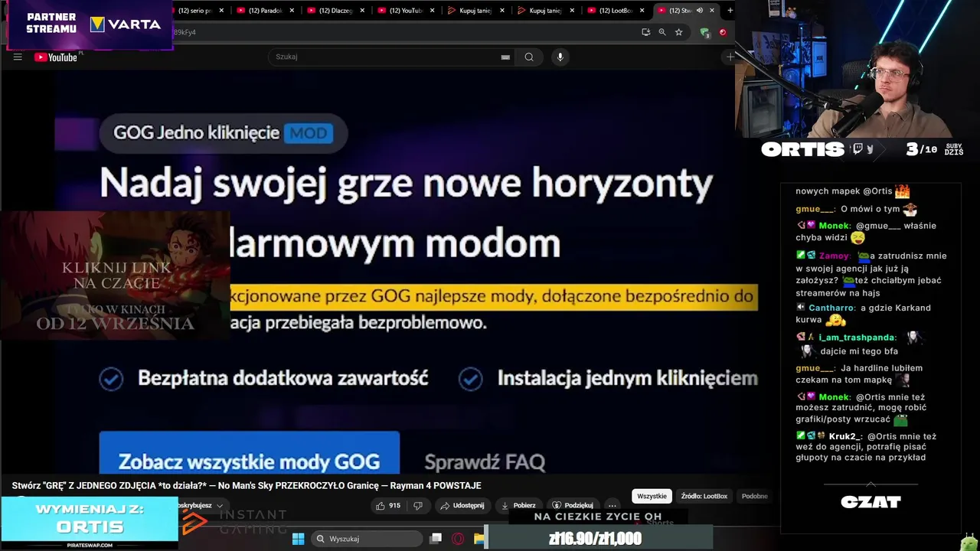Click Kruk2_ username in chat
Image resolution: width=980 pixels, height=551 pixels.
(x=845, y=436)
